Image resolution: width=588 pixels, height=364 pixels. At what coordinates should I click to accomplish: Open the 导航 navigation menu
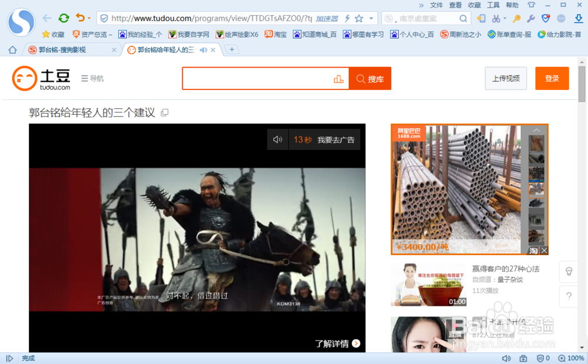click(92, 78)
